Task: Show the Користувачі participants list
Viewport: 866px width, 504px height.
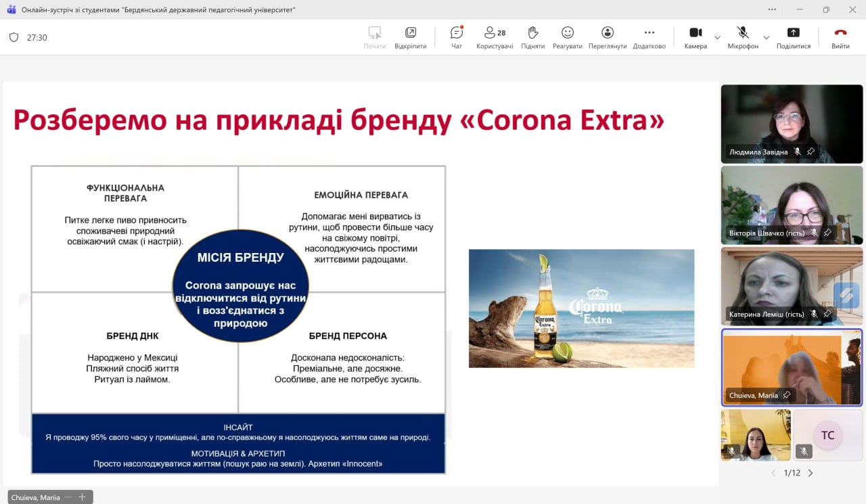Action: pyautogui.click(x=495, y=37)
